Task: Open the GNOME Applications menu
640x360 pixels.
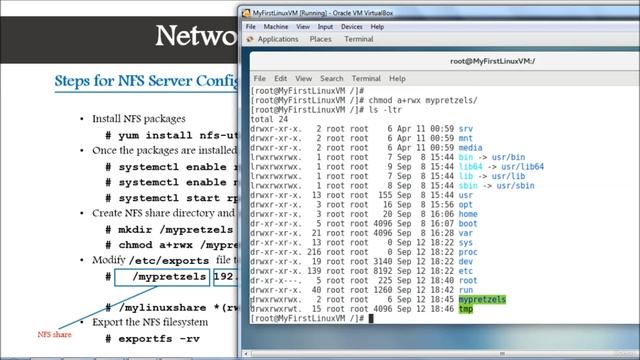Action: (278, 39)
